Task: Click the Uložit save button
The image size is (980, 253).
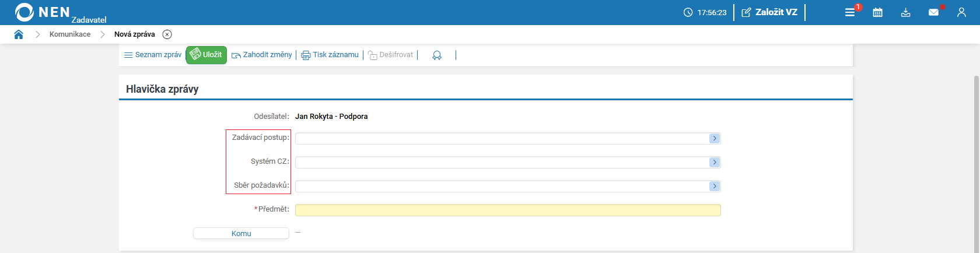Action: (206, 55)
